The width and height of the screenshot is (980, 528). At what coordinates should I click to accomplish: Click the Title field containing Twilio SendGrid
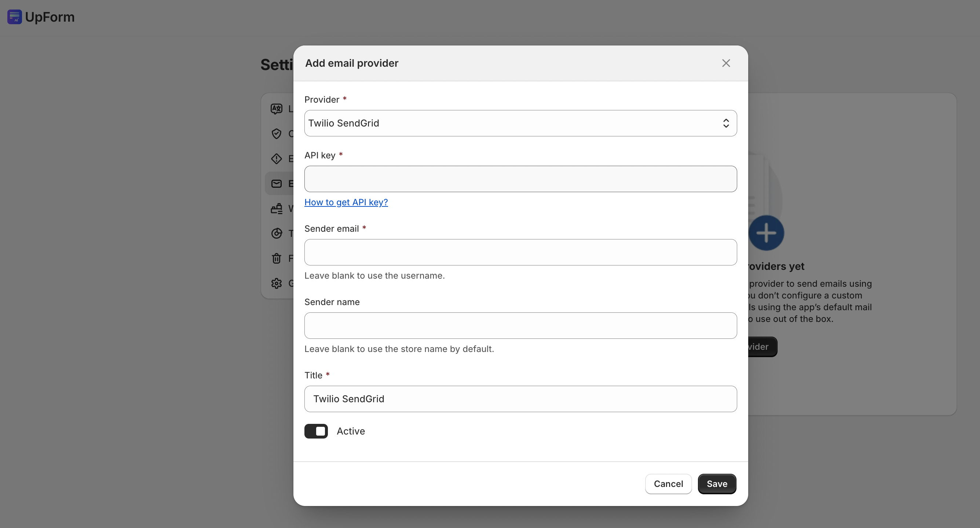[520, 399]
